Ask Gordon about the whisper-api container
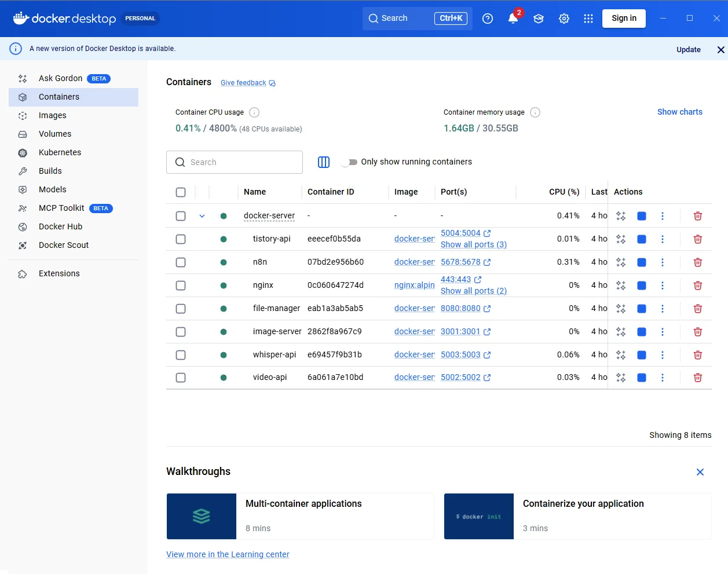728x574 pixels. pyautogui.click(x=621, y=355)
